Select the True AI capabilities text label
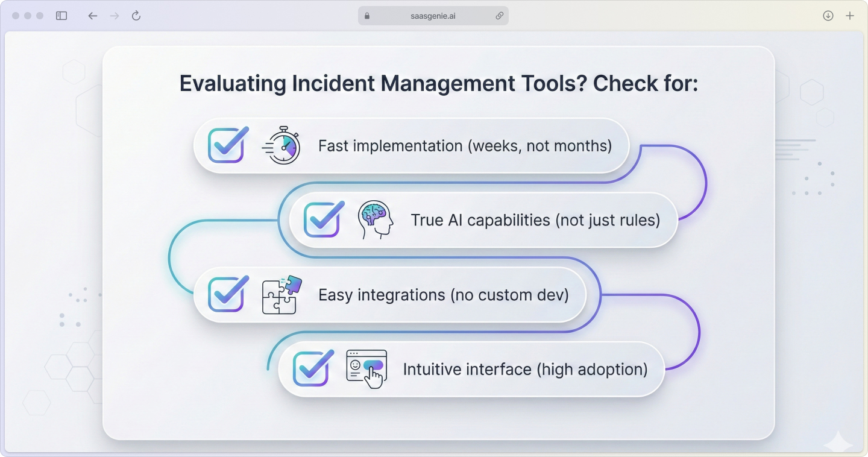This screenshot has height=457, width=868. [536, 220]
